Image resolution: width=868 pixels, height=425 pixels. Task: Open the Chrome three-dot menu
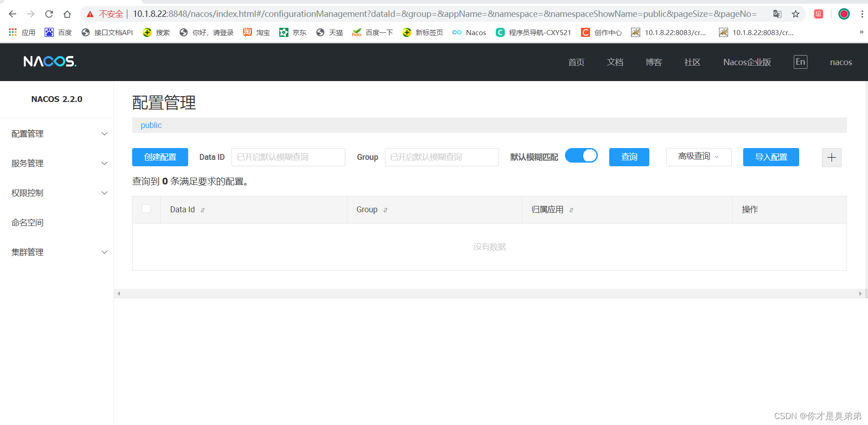tap(862, 14)
